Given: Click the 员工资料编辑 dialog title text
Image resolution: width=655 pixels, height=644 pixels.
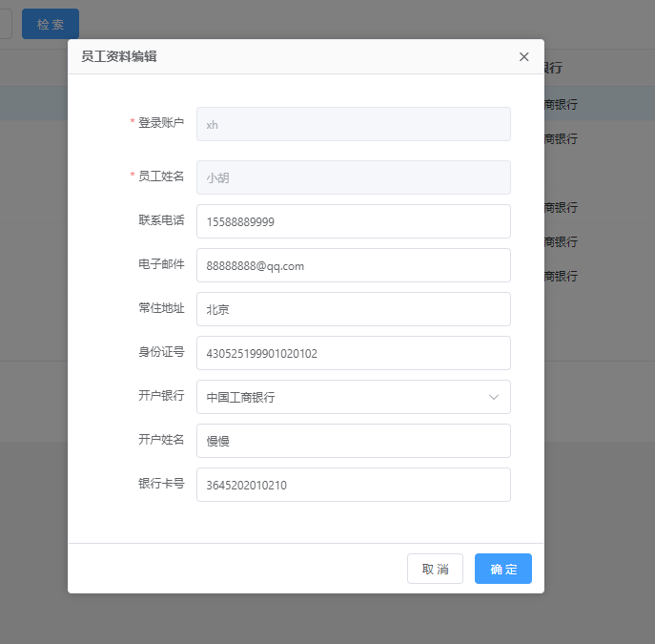Looking at the screenshot, I should point(119,56).
